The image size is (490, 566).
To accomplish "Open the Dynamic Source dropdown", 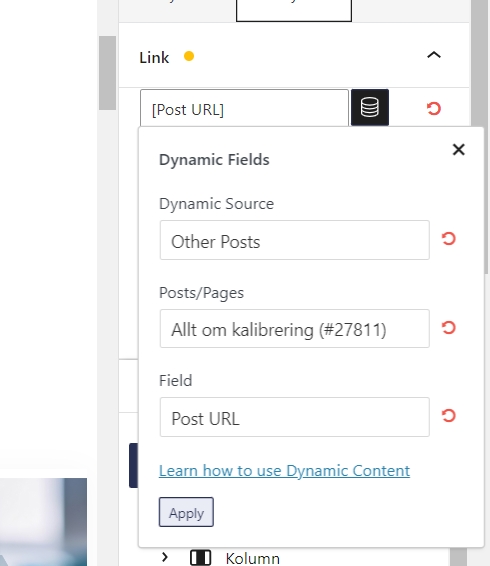I will 295,240.
